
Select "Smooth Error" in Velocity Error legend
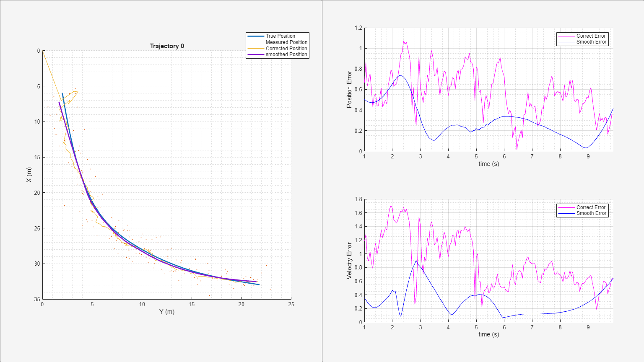click(591, 213)
